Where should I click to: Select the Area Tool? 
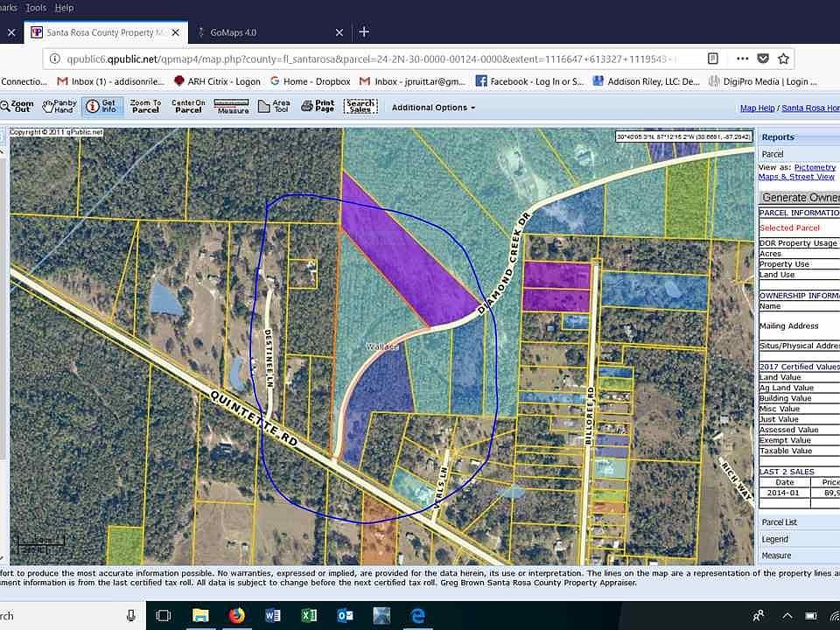click(x=274, y=106)
